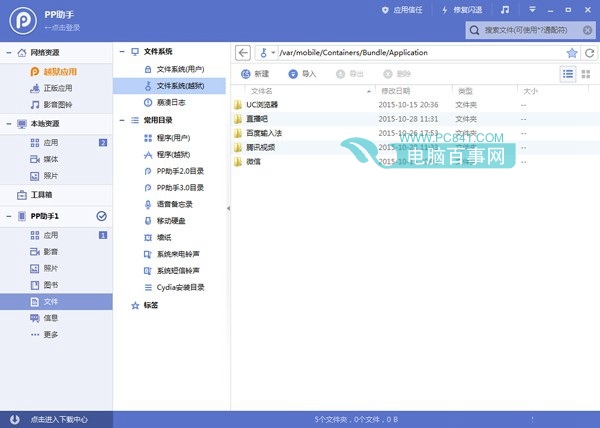Image resolution: width=600 pixels, height=428 pixels.
Task: Click the 新建 button
Action: [x=256, y=74]
